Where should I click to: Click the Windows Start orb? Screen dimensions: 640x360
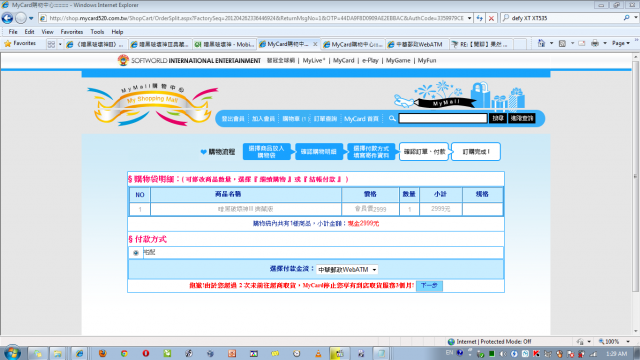click(11, 353)
